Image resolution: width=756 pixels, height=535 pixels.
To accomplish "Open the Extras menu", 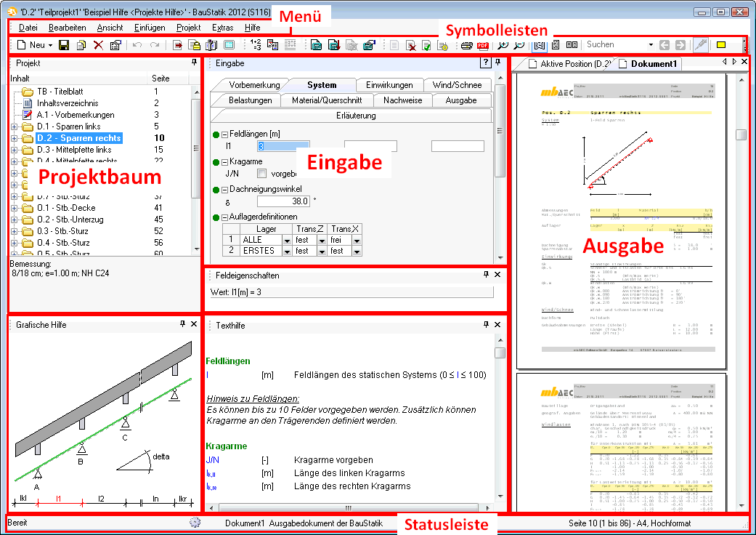I will click(x=223, y=28).
